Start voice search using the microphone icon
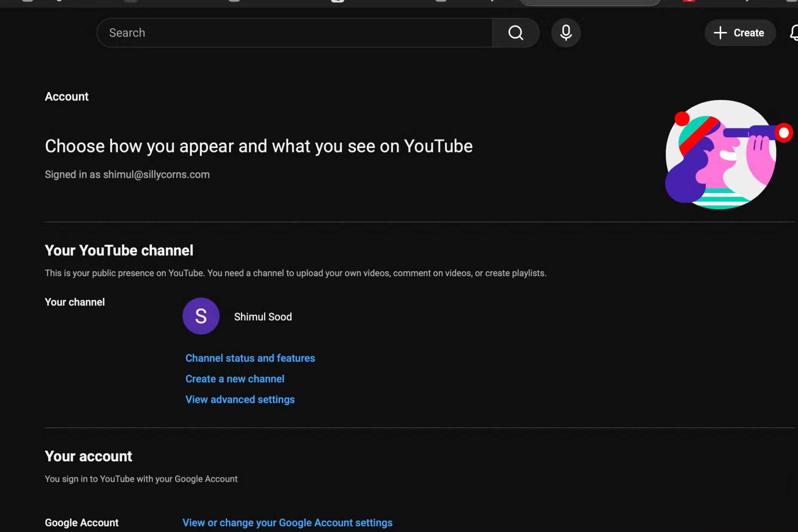 tap(565, 33)
